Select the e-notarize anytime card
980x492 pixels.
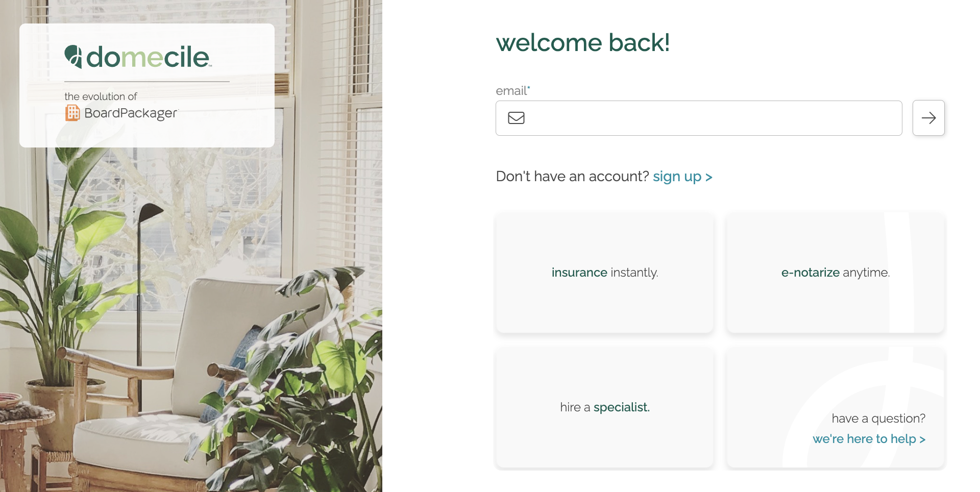836,273
